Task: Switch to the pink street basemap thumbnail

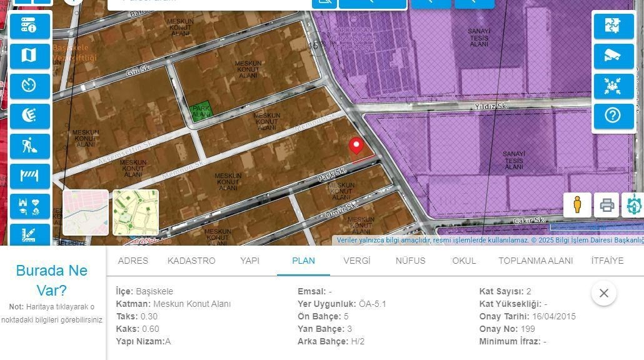Action: tap(86, 212)
